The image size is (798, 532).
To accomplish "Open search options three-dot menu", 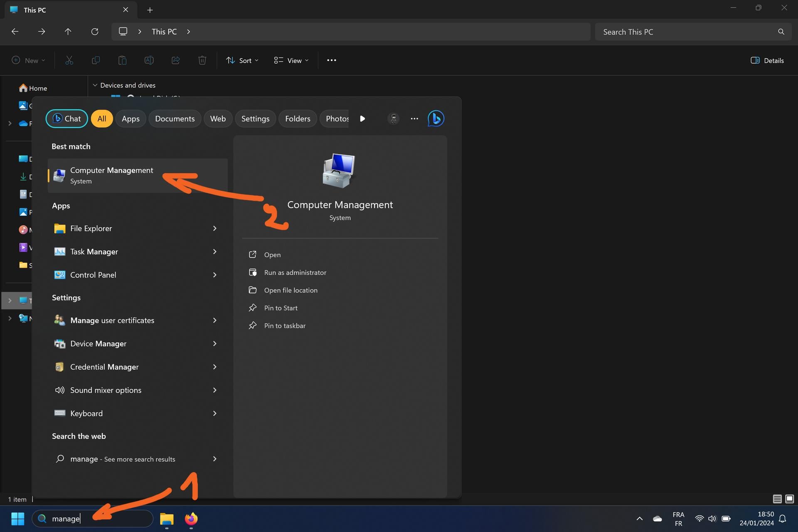I will pos(414,118).
